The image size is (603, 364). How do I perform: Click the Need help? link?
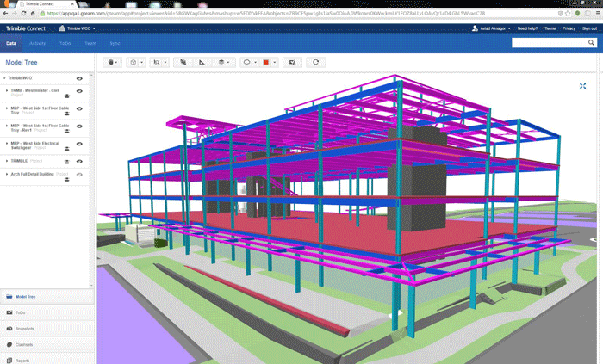click(x=527, y=28)
